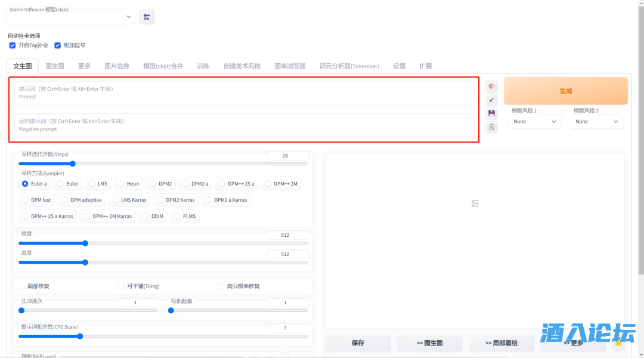Select the DPM++ 2M Karras sampler
This screenshot has height=358, width=644.
pyautogui.click(x=107, y=216)
